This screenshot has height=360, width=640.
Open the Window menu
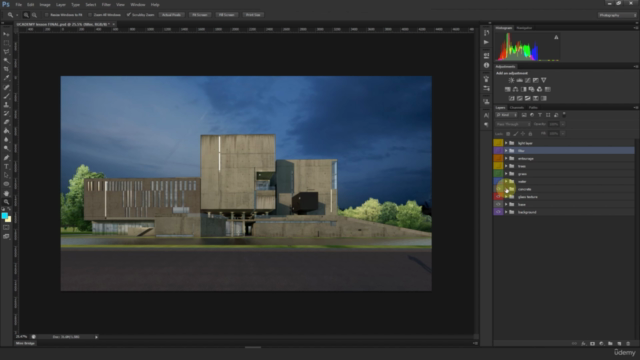tap(138, 5)
